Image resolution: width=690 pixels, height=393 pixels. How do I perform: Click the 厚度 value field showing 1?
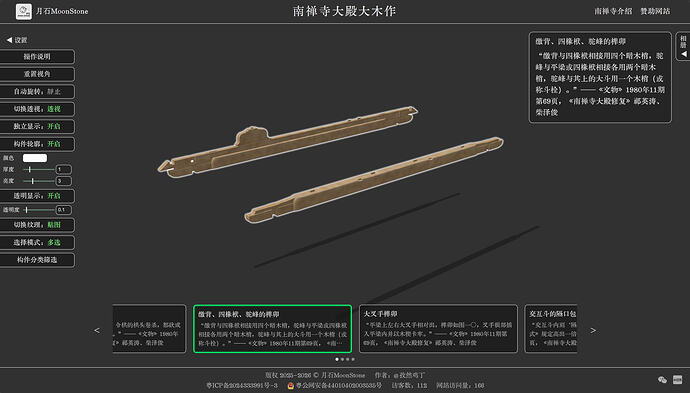tap(64, 169)
